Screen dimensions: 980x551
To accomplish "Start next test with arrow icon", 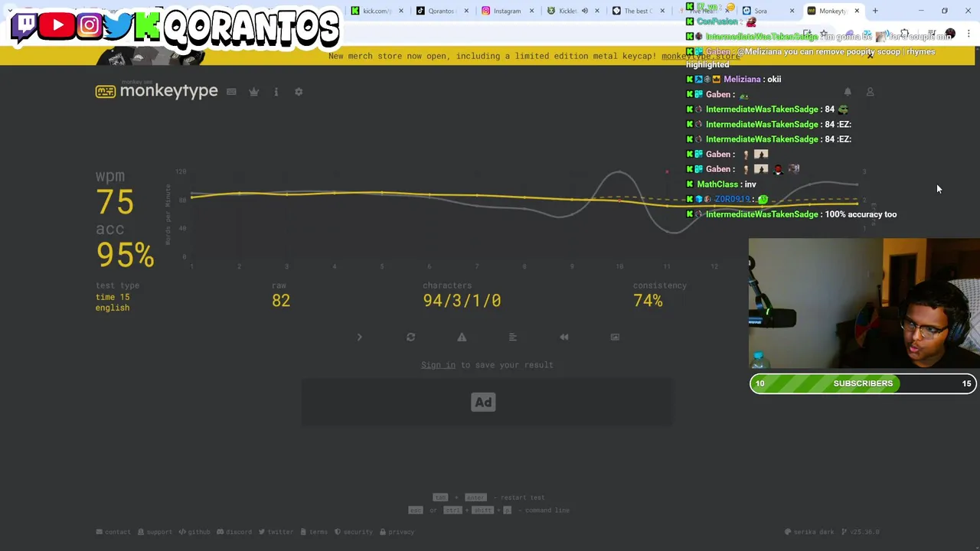I will (359, 337).
